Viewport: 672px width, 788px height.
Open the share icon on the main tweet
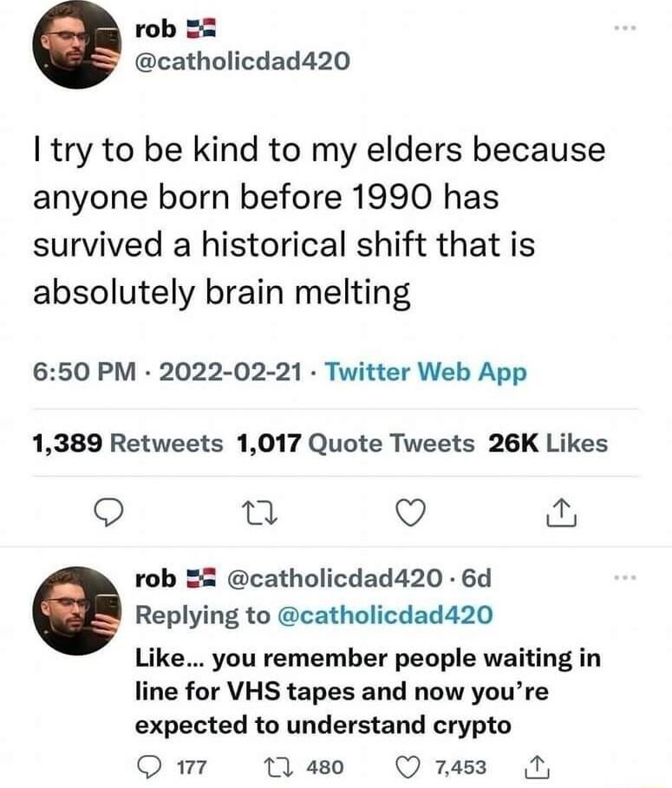coord(564,513)
